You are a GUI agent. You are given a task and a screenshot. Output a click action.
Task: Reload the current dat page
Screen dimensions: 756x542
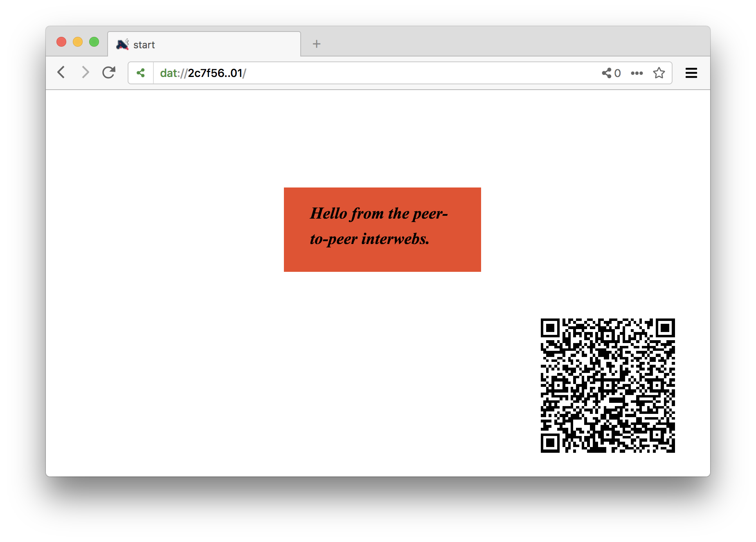[109, 72]
